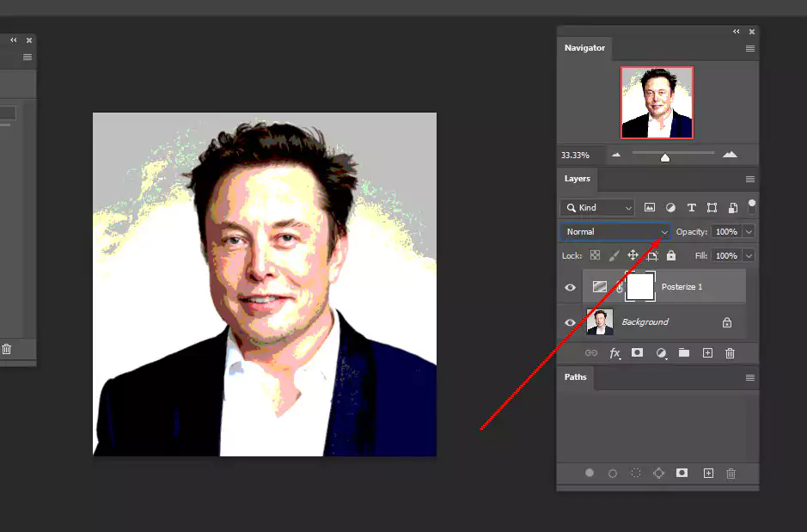Image resolution: width=807 pixels, height=532 pixels.
Task: Open the Kind filter dropdown
Action: coord(597,207)
